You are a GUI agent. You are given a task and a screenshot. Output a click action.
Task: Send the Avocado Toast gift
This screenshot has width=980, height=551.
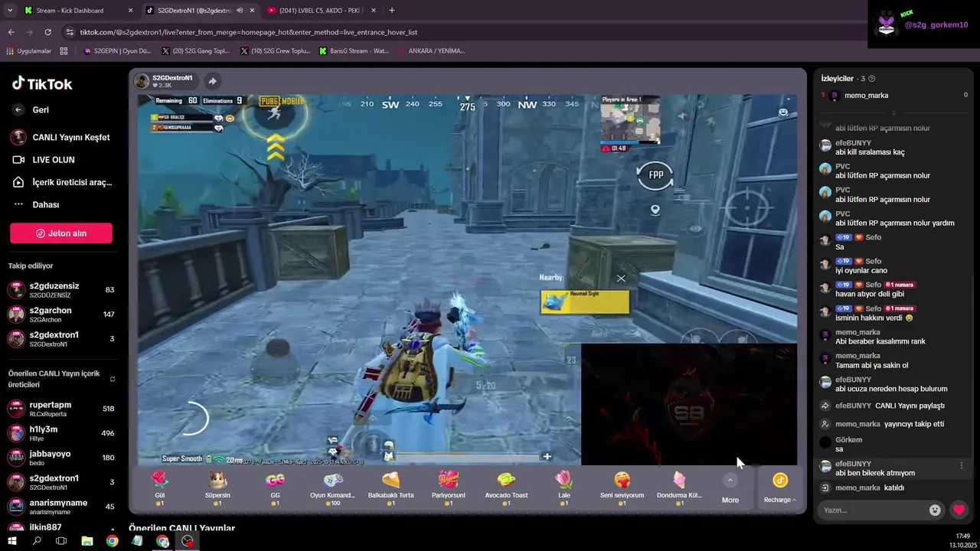pos(506,487)
